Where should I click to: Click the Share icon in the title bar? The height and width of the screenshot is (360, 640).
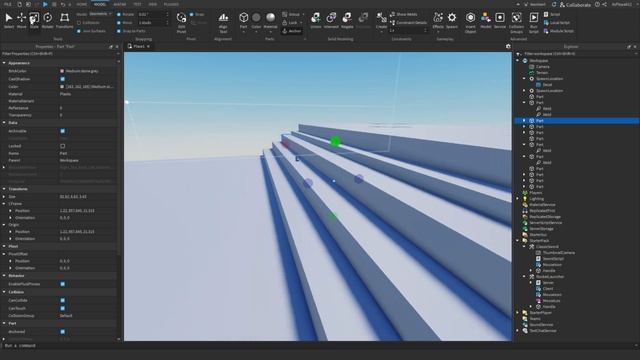click(604, 4)
